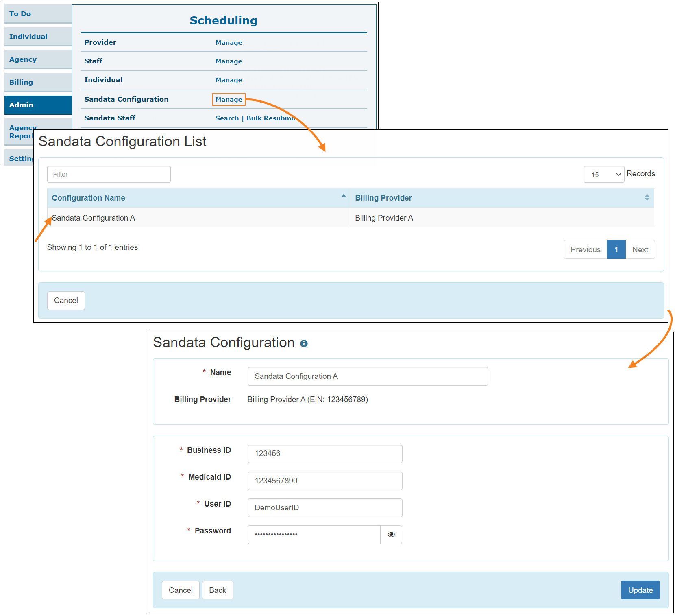This screenshot has width=675, height=616.
Task: Select page 1 in pagination
Action: (616, 249)
